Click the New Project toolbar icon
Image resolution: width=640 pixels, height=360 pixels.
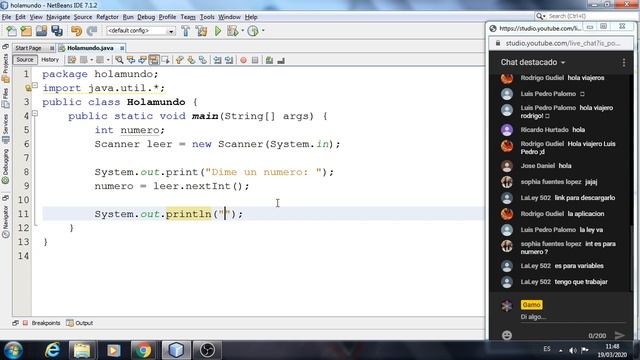coord(26,31)
